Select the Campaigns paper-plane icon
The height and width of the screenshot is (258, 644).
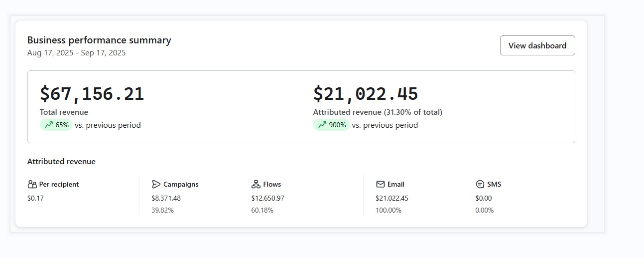[156, 184]
